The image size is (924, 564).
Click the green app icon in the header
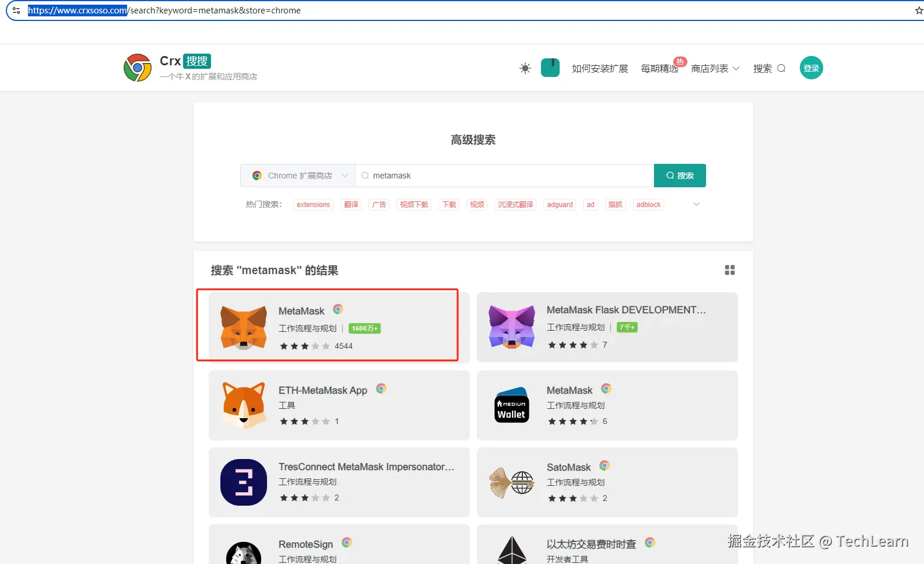point(550,68)
